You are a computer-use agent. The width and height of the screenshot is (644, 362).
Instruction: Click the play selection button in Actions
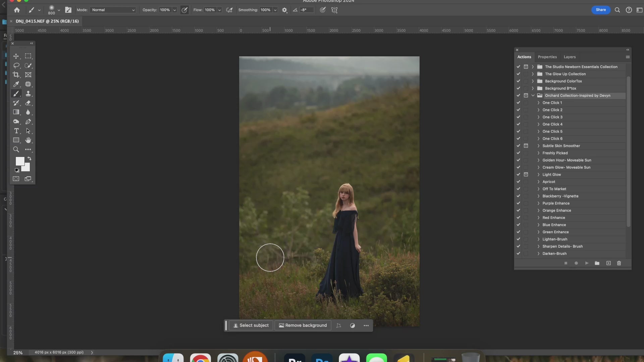point(587,263)
